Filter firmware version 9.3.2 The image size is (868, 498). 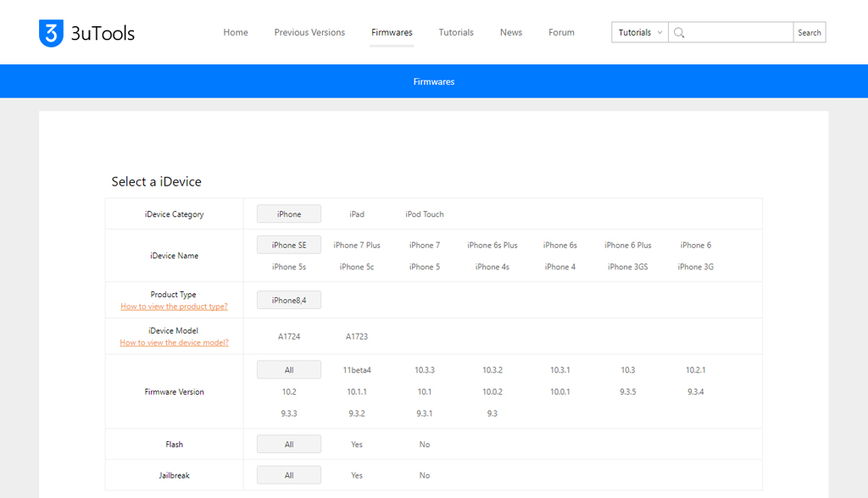click(357, 413)
